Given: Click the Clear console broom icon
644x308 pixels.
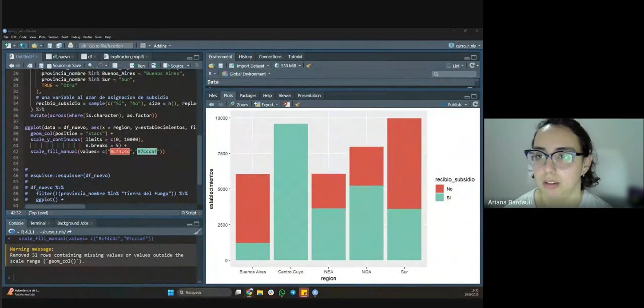Looking at the screenshot, I should (197, 232).
